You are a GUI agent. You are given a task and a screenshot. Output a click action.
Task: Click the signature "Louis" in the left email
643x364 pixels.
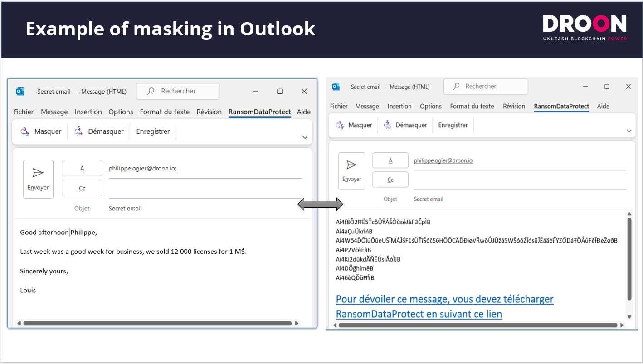(x=28, y=290)
